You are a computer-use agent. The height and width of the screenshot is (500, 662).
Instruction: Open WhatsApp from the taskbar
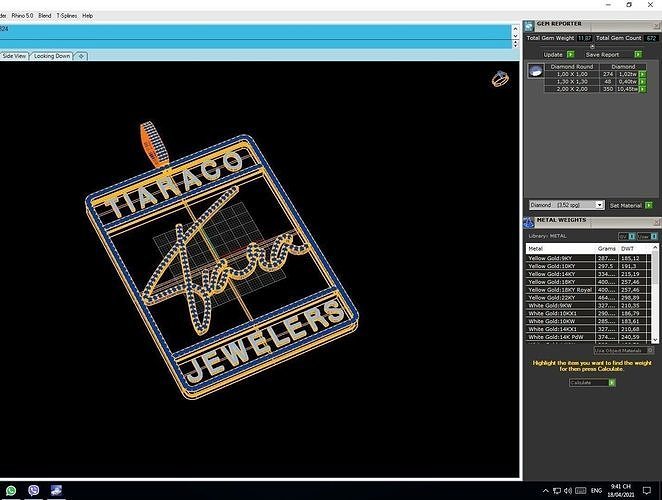11,490
